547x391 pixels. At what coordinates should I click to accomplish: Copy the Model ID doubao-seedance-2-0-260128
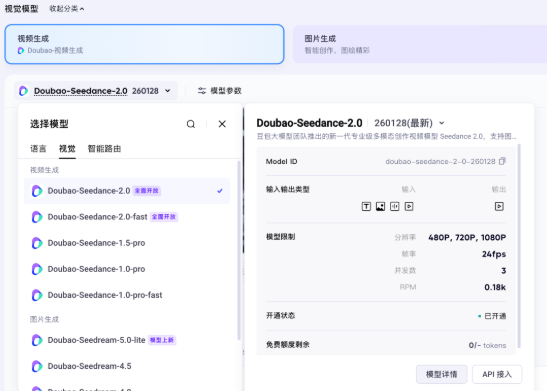pos(502,161)
